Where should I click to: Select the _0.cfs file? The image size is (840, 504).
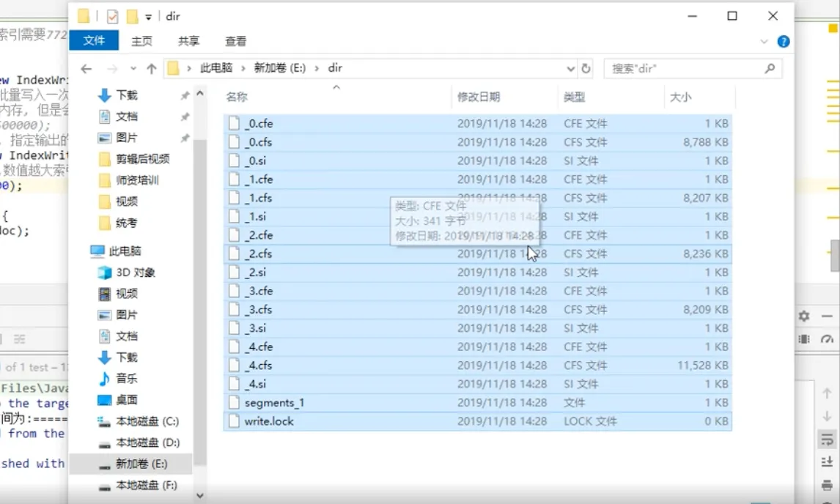(x=477, y=142)
